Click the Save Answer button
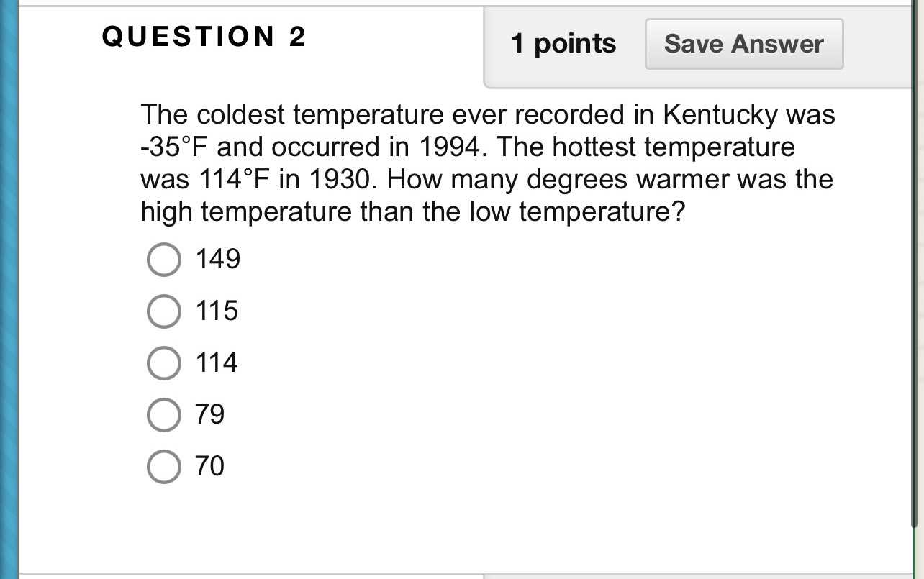Viewport: 924px width, 579px height. (x=743, y=43)
